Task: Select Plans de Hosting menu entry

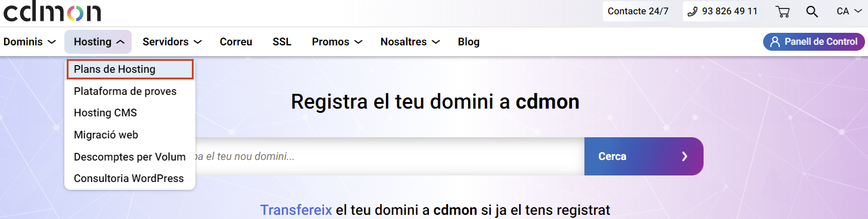Action: pos(130,69)
